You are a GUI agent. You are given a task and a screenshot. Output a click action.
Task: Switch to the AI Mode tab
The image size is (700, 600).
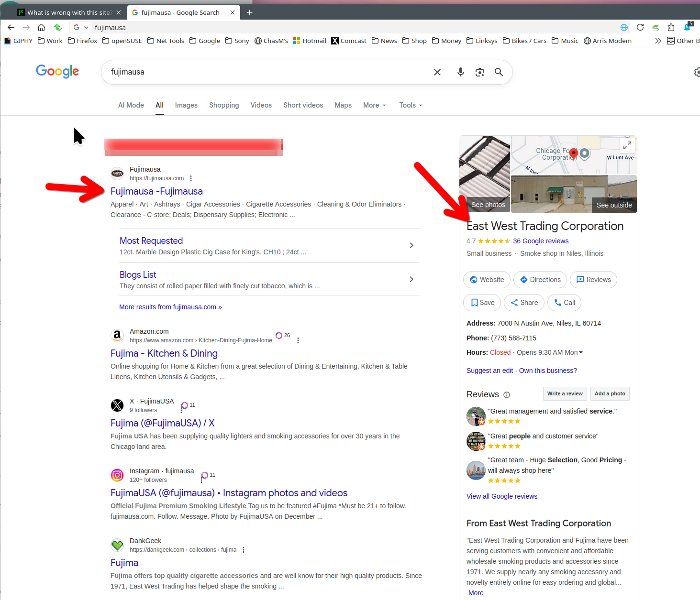(x=131, y=105)
